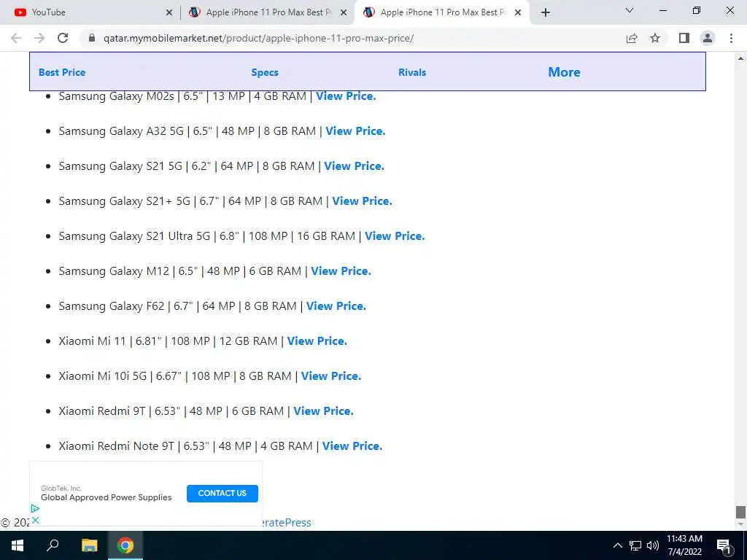View price for Samsung Galaxy M12
Screen dimensions: 747x560
click(341, 271)
